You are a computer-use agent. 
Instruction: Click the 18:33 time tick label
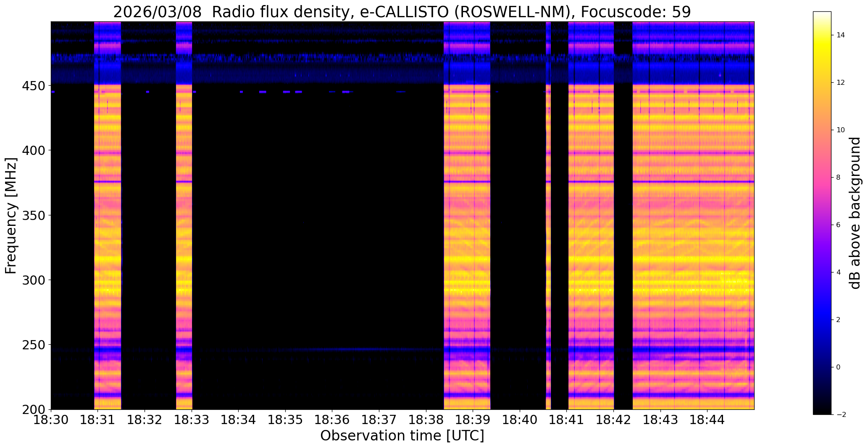[192, 419]
